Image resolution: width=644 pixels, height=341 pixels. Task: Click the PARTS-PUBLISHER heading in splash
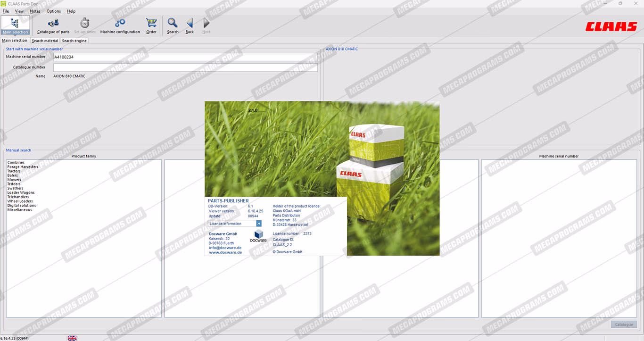pyautogui.click(x=228, y=201)
